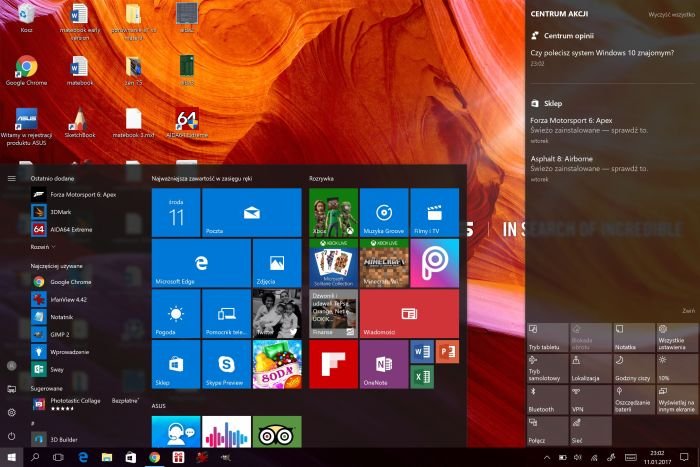Open the Twitter live tile
This screenshot has width=700, height=467.
[x=277, y=314]
